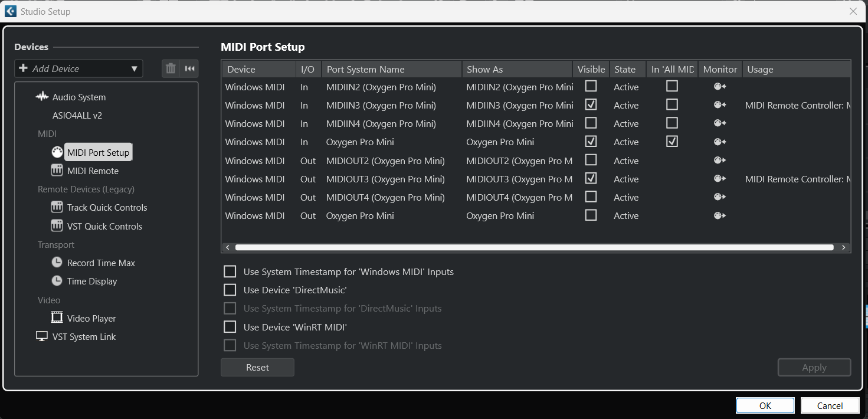868x419 pixels.
Task: Enable Visible checkbox for MIDIIN4
Action: tap(591, 123)
